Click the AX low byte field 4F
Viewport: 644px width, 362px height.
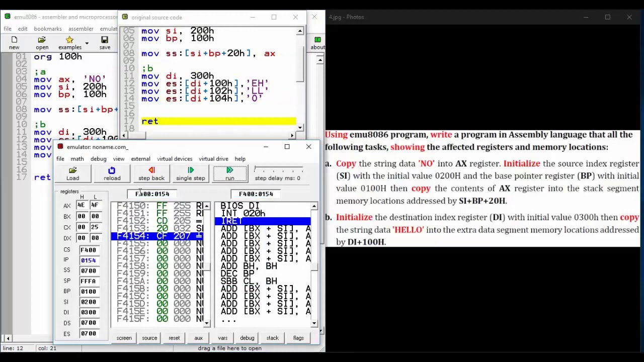tap(95, 205)
